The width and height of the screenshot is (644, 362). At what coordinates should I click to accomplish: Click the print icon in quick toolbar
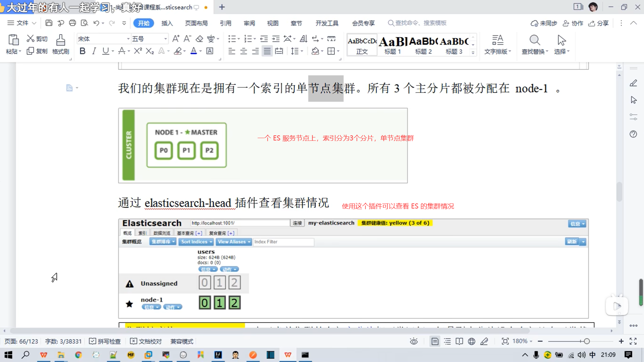72,23
